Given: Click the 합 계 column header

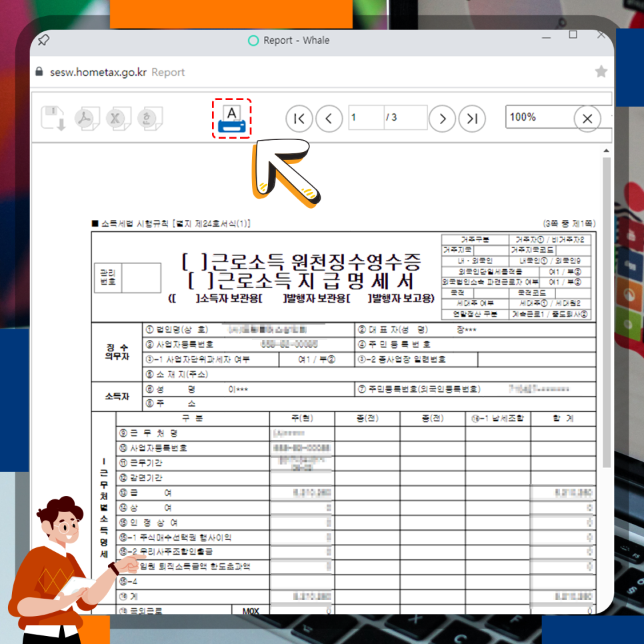Looking at the screenshot, I should pos(563,418).
